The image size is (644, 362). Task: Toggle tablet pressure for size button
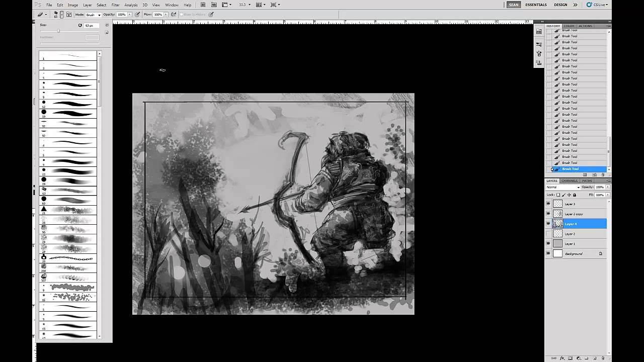click(x=211, y=15)
